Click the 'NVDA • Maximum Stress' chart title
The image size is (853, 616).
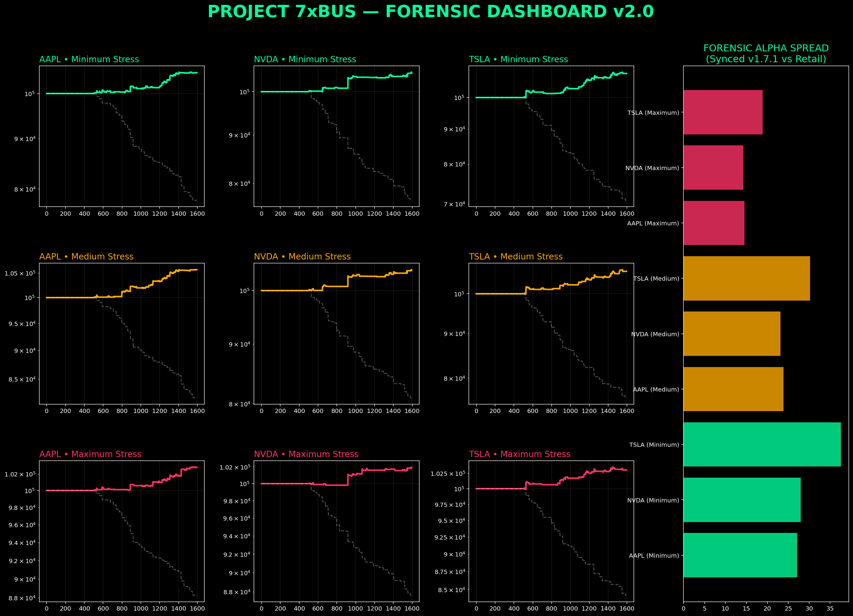[306, 454]
